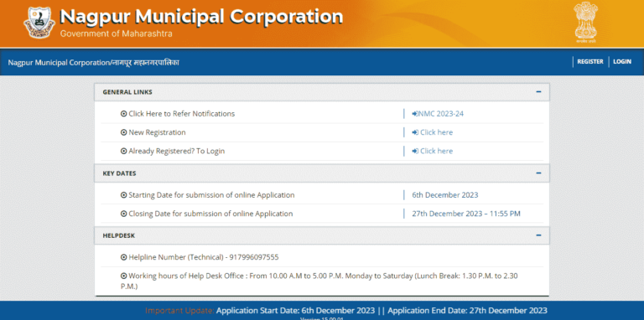Collapse the HELPDESK section
Screen dimensions: 644x320
pyautogui.click(x=538, y=235)
